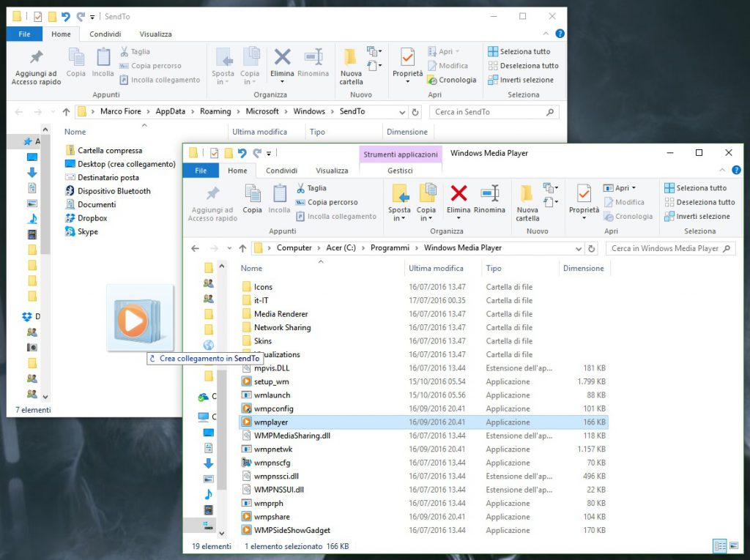Click Acer (C:) in the breadcrumb path
Viewport: 750px width, 560px height.
pos(341,247)
